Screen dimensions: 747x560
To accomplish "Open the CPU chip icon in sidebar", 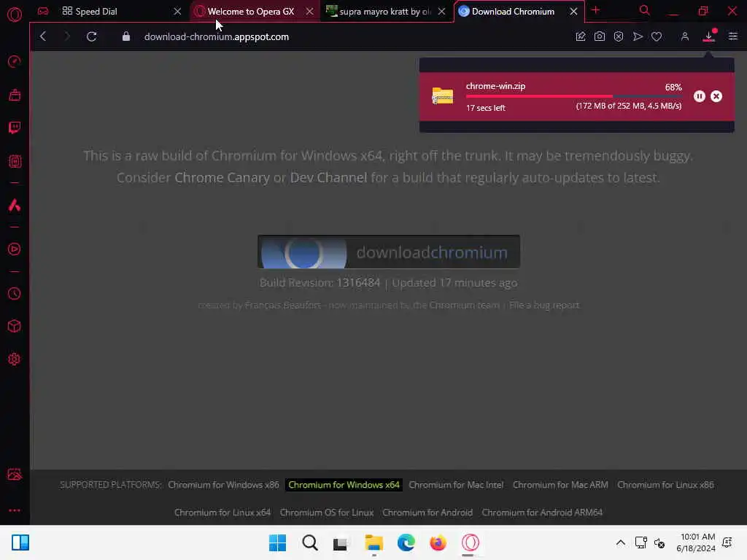I will coord(15,161).
